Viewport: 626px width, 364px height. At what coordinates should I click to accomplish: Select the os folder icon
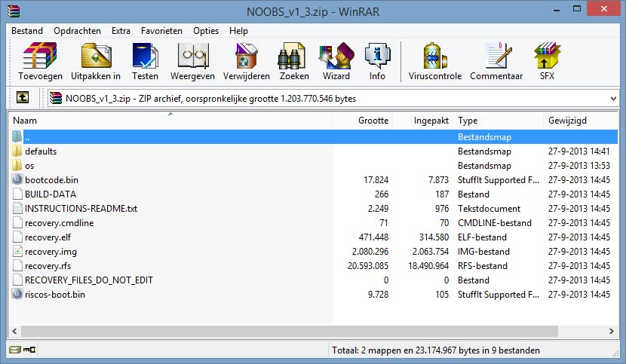tap(17, 166)
